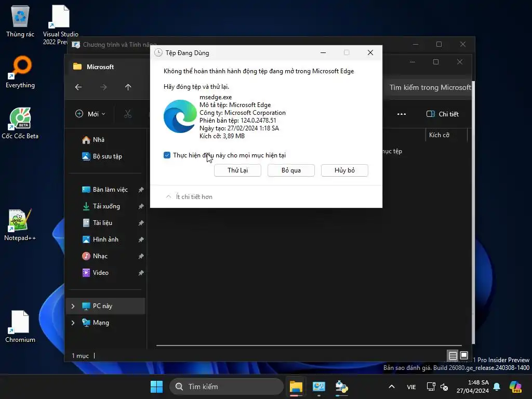Open Hình ảnh folder in sidebar
Screen dimensions: 532x399
pos(100,240)
